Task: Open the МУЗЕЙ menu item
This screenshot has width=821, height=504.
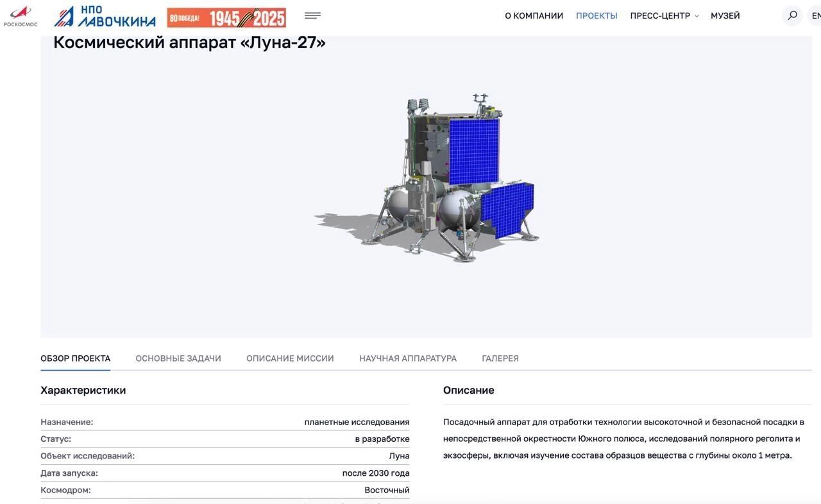Action: pos(725,15)
